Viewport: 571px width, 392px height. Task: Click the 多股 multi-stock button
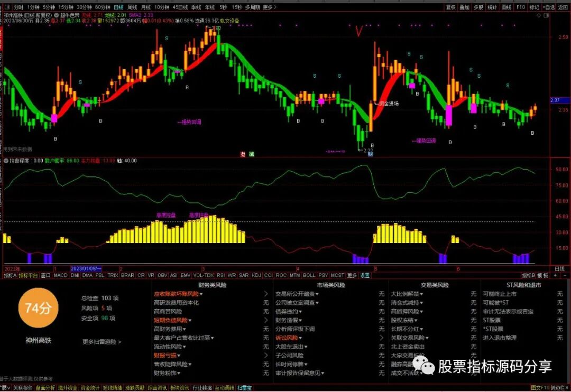click(478, 7)
